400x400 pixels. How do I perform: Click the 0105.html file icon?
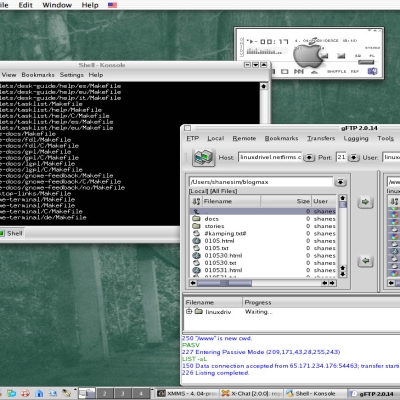point(196,241)
